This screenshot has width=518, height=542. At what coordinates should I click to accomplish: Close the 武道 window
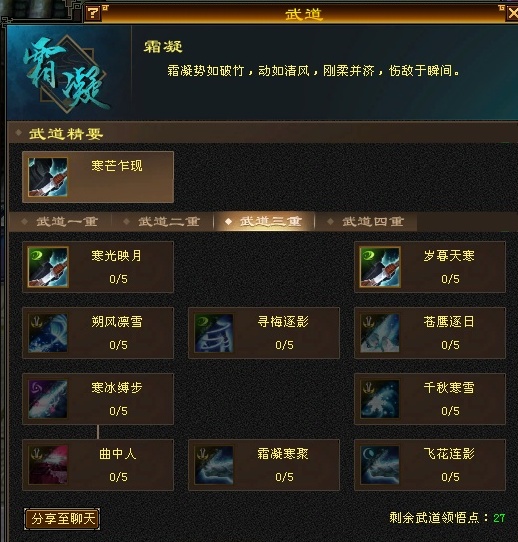tap(513, 13)
